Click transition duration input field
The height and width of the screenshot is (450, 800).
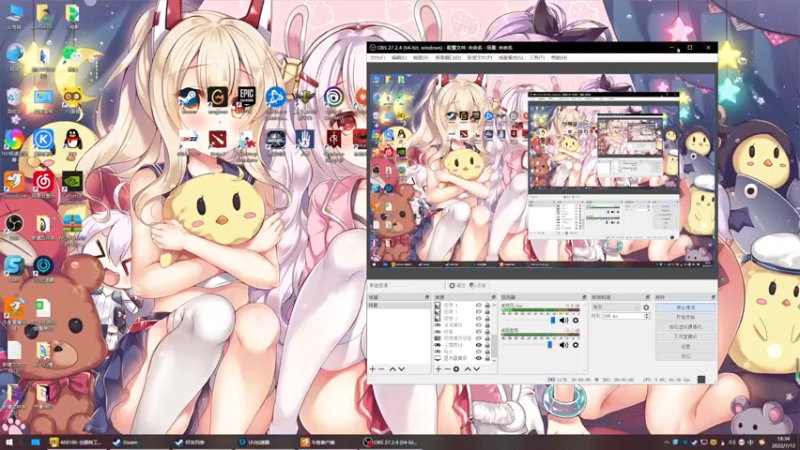(x=622, y=316)
